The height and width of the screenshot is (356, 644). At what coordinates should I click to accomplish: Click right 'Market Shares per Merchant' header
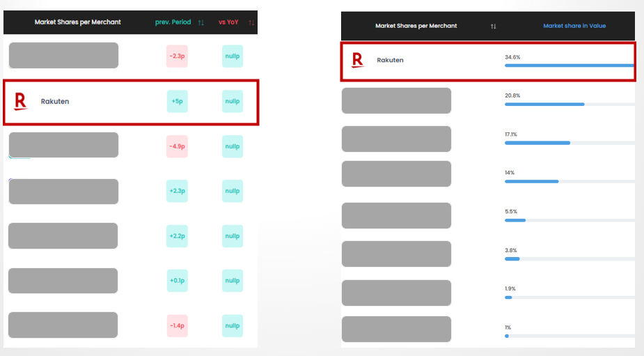pos(416,26)
